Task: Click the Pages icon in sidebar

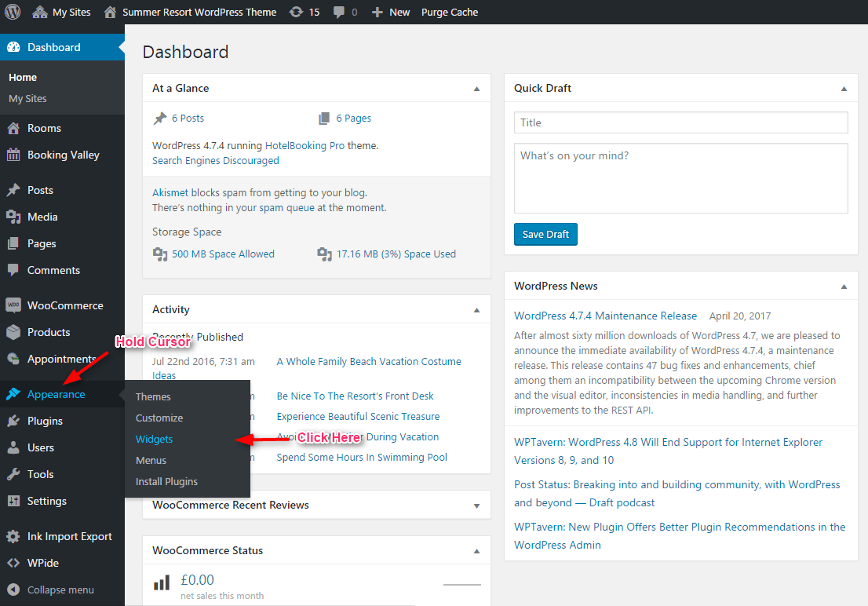Action: pos(13,243)
